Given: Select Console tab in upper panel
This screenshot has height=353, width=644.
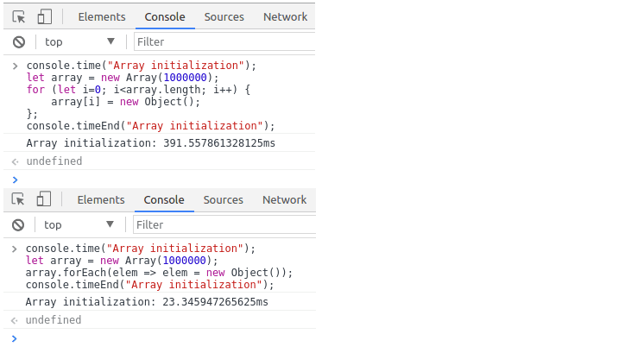Looking at the screenshot, I should [164, 16].
